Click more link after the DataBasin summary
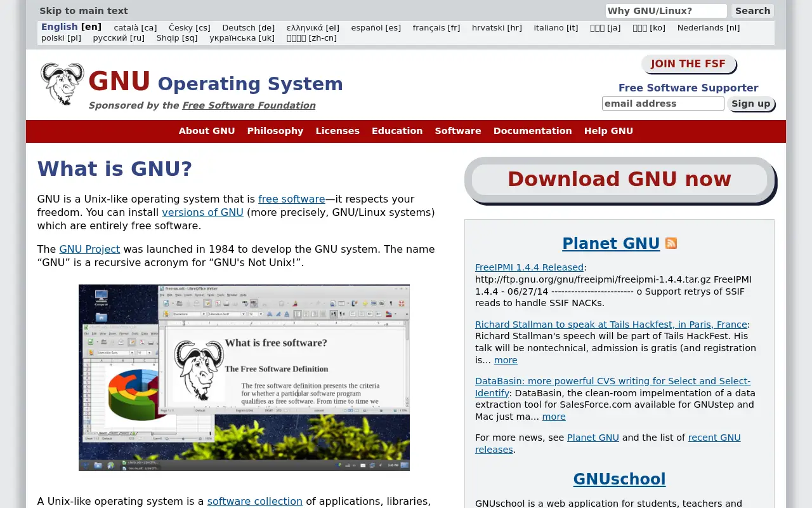The width and height of the screenshot is (812, 508). coord(554,417)
